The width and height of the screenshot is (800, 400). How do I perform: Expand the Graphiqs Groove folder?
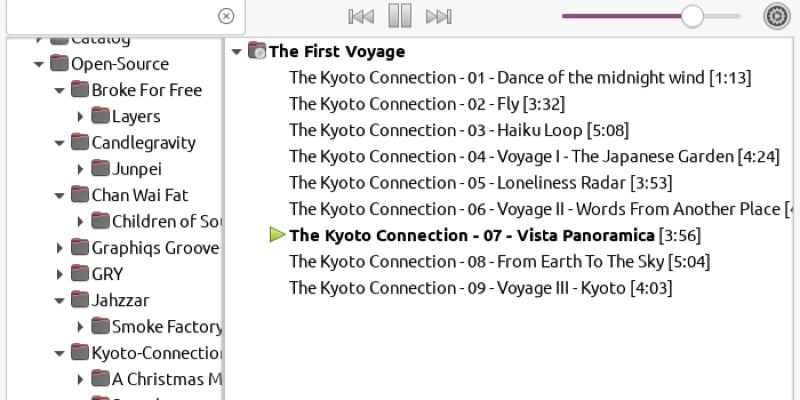60,247
